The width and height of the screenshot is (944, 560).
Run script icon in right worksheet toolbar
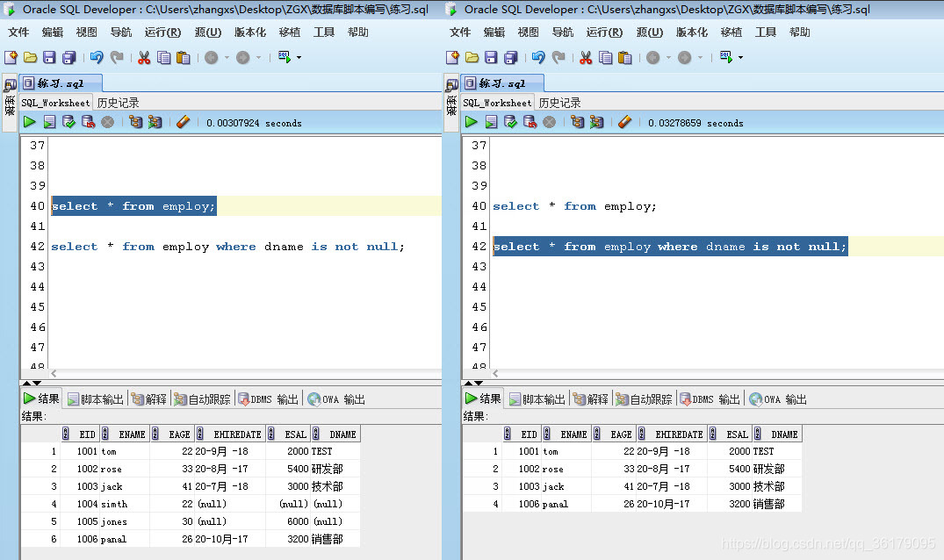(491, 122)
